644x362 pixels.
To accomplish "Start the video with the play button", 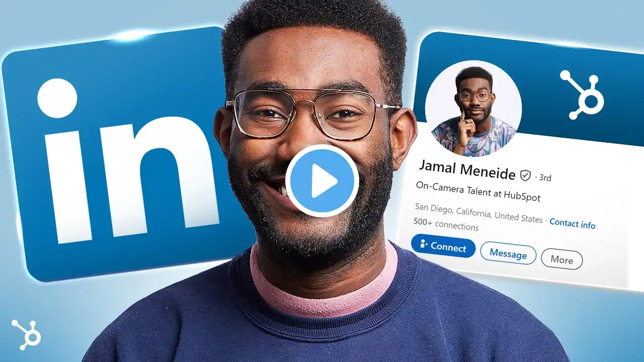I will [x=322, y=181].
